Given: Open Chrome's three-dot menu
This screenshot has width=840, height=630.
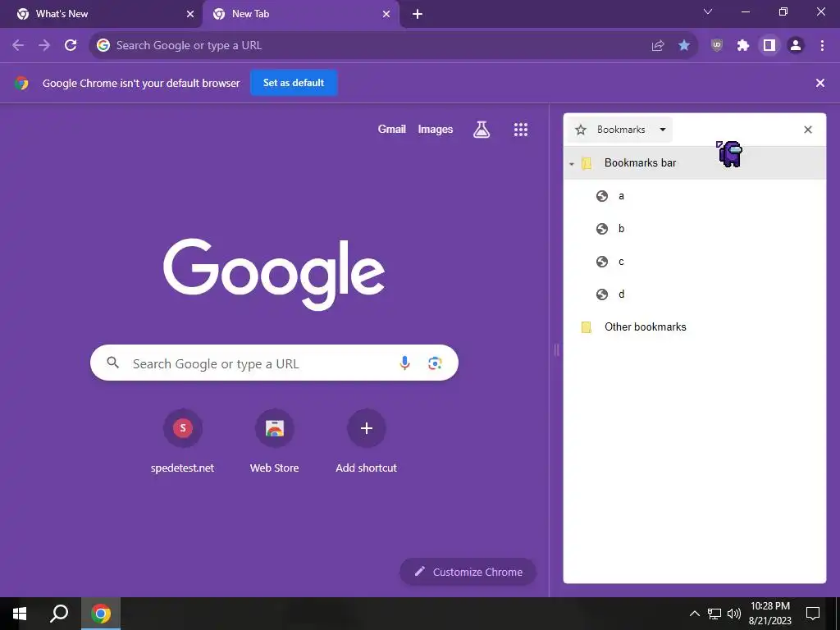Looking at the screenshot, I should pyautogui.click(x=822, y=46).
